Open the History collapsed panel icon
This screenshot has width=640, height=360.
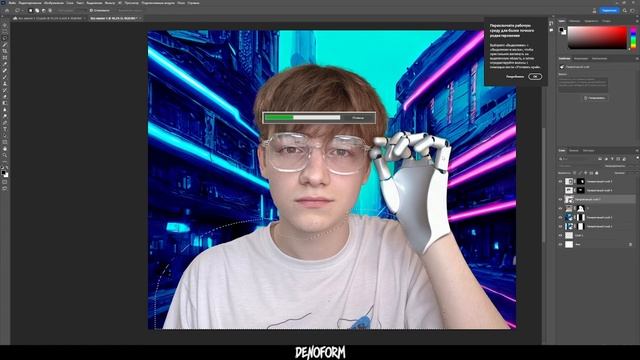pyautogui.click(x=551, y=23)
